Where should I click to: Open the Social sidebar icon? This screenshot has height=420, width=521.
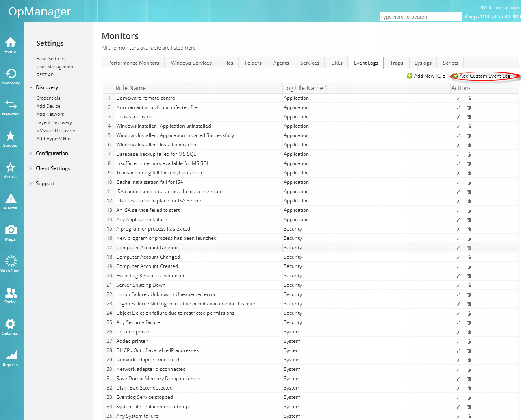click(x=11, y=295)
